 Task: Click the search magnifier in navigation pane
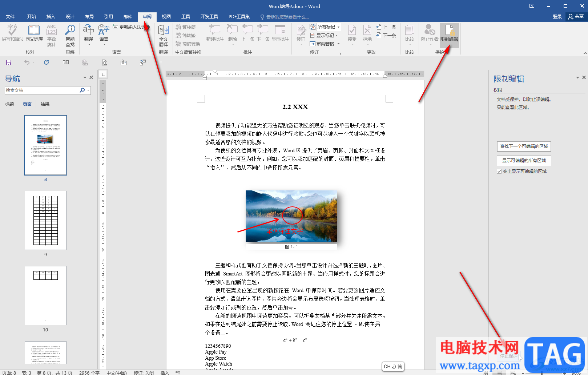click(82, 90)
